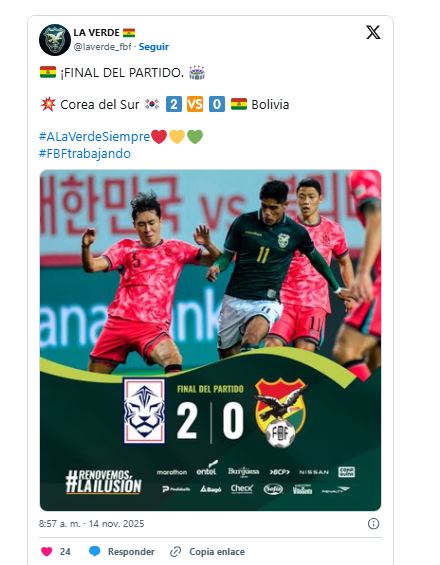Screen dimensions: 440x565
Task: Click the Bolivia FBF crest logo
Action: pyautogui.click(x=280, y=412)
